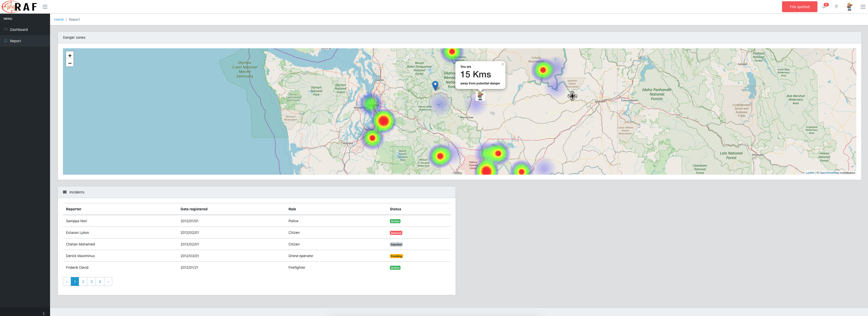
Task: Click the firefighter marker on the map
Action: pyautogui.click(x=480, y=96)
